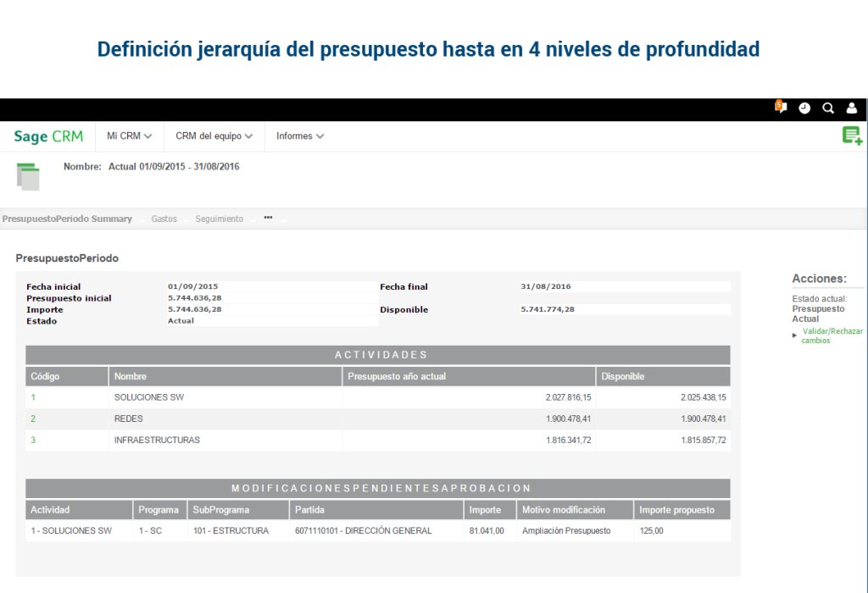This screenshot has height=593, width=868.
Task: Expand the CRM del equipo menu
Action: tap(213, 136)
